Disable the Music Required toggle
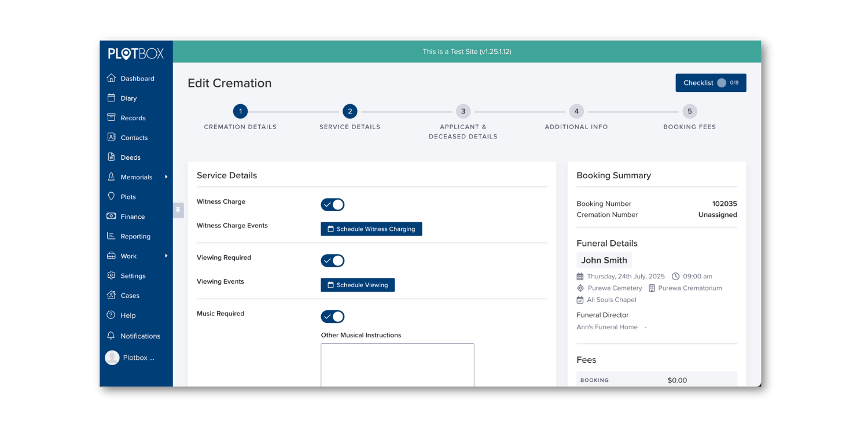This screenshot has width=868, height=434. tap(333, 317)
